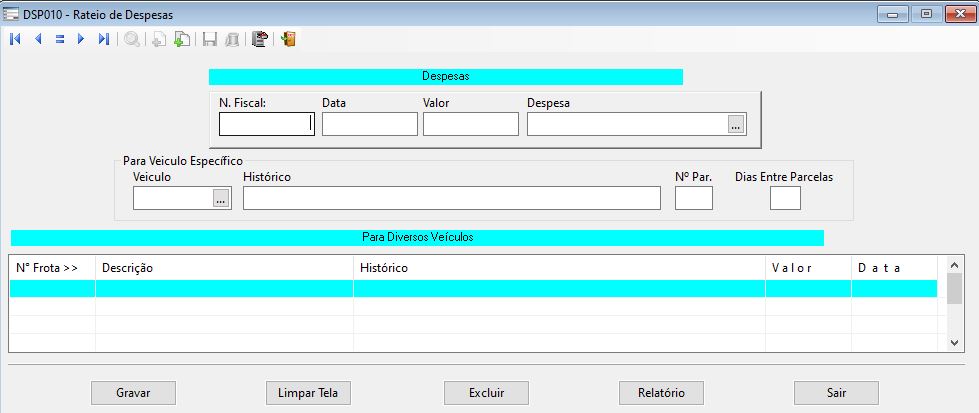The image size is (979, 413).
Task: Go to the first record
Action: (15, 40)
